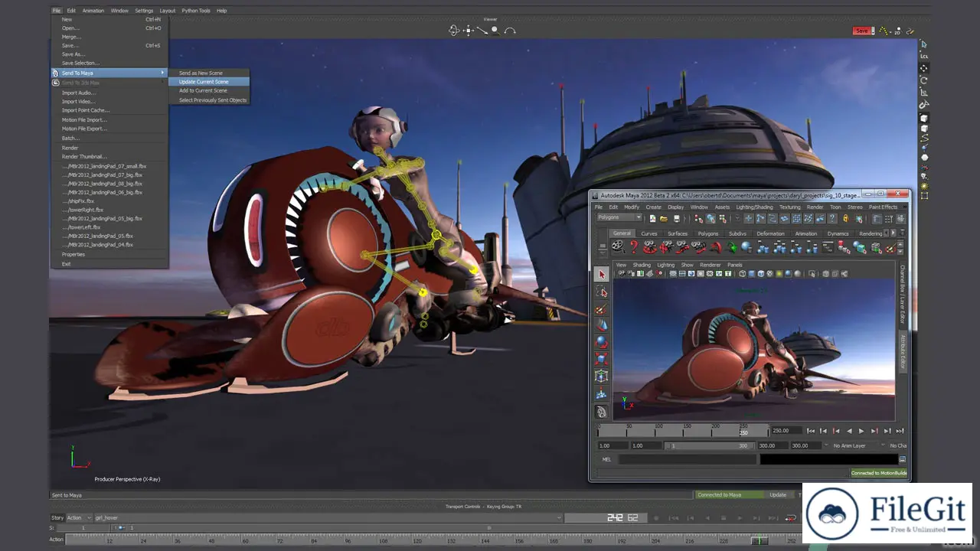980x551 pixels.
Task: Click the red Save button in viewer
Action: pos(862,31)
